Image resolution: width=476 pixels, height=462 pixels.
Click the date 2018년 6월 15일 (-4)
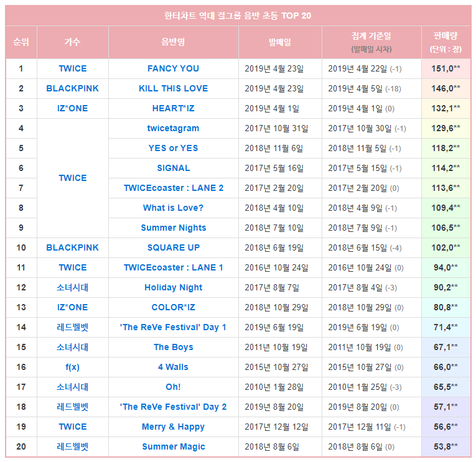365,247
